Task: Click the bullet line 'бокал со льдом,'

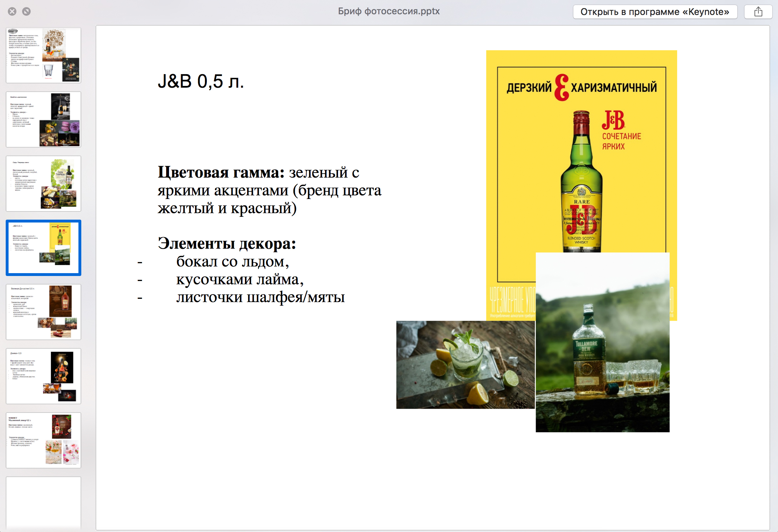Action: coord(232,261)
